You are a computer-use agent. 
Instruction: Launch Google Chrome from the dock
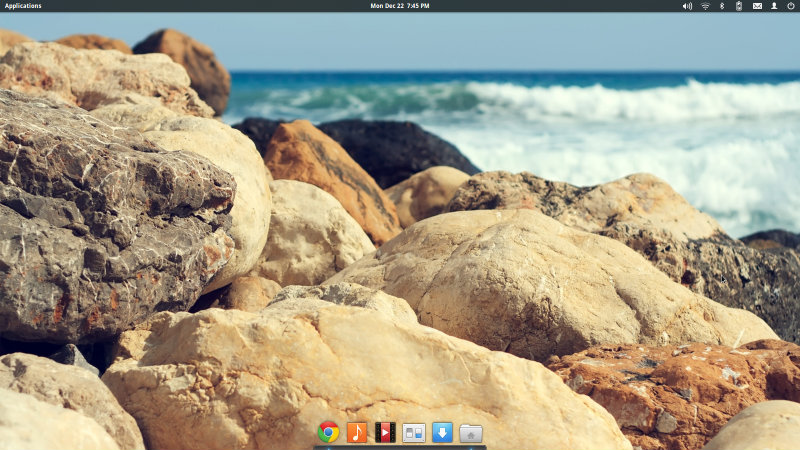[x=329, y=432]
